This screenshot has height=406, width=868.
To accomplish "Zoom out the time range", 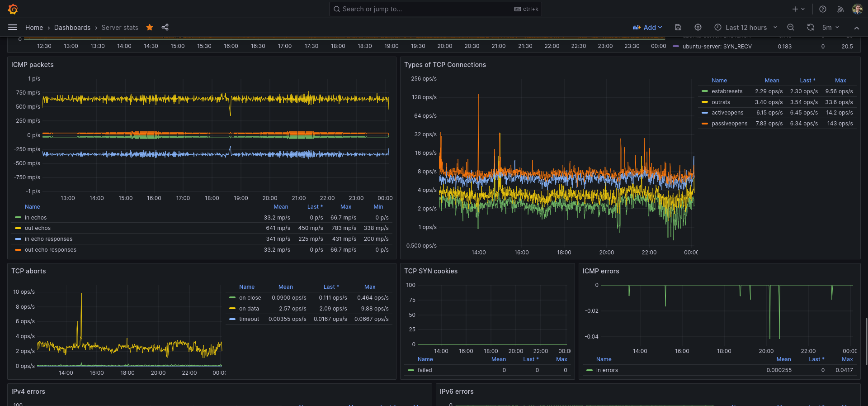I will pyautogui.click(x=791, y=28).
